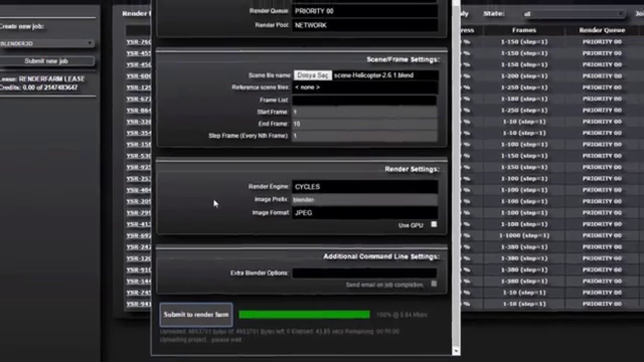
Task: Tick Send email on job completion
Action: [x=434, y=284]
